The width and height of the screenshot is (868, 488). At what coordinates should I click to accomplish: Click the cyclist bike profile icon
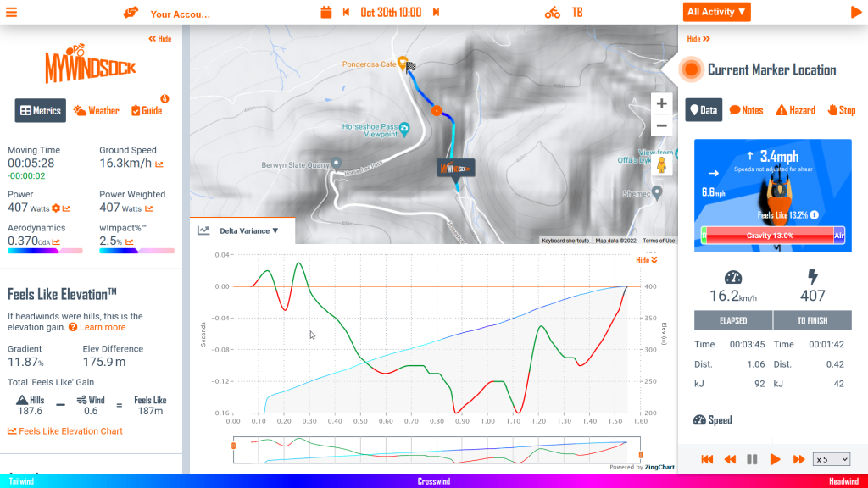coord(553,13)
